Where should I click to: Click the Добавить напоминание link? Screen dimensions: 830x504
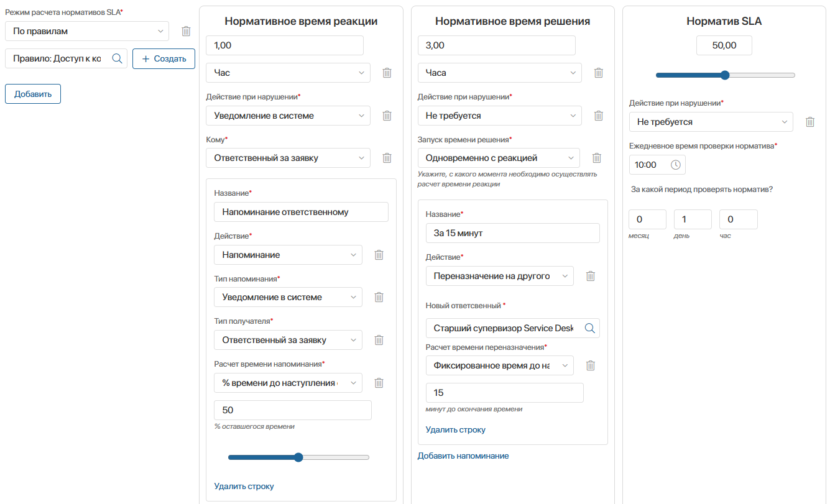(x=463, y=456)
